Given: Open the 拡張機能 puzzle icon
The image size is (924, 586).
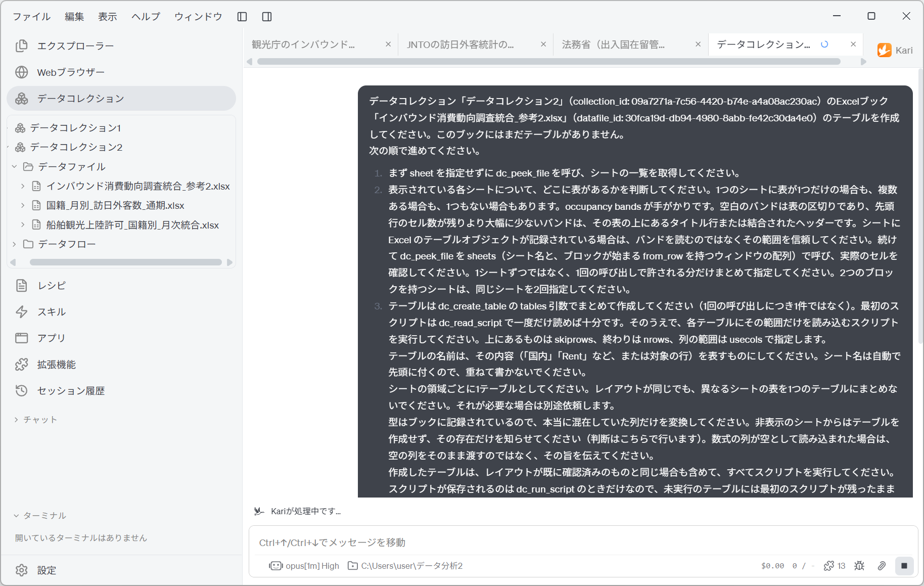Looking at the screenshot, I should point(22,365).
